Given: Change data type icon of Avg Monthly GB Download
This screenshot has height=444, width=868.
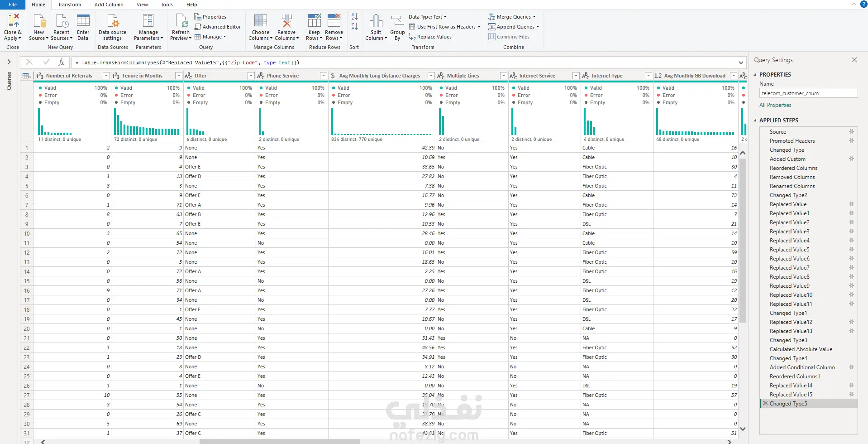Looking at the screenshot, I should (x=658, y=76).
